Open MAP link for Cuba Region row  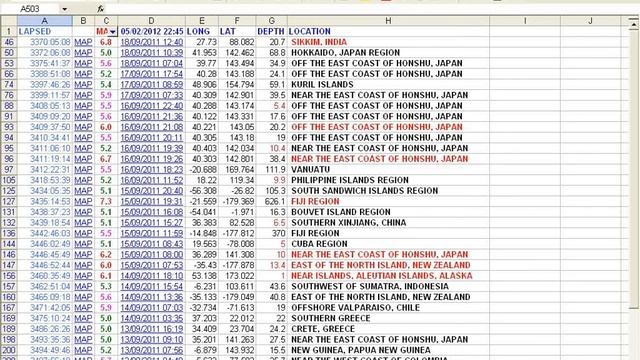83,244
